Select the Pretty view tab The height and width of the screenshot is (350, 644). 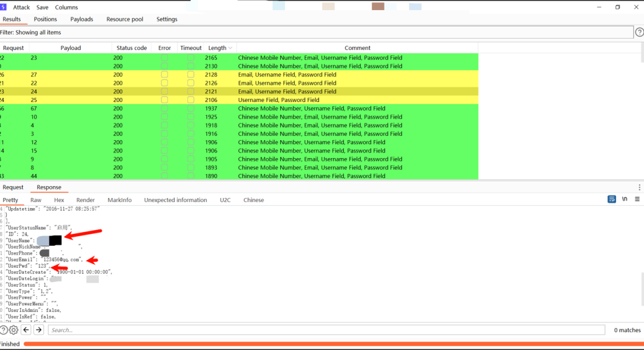(11, 200)
